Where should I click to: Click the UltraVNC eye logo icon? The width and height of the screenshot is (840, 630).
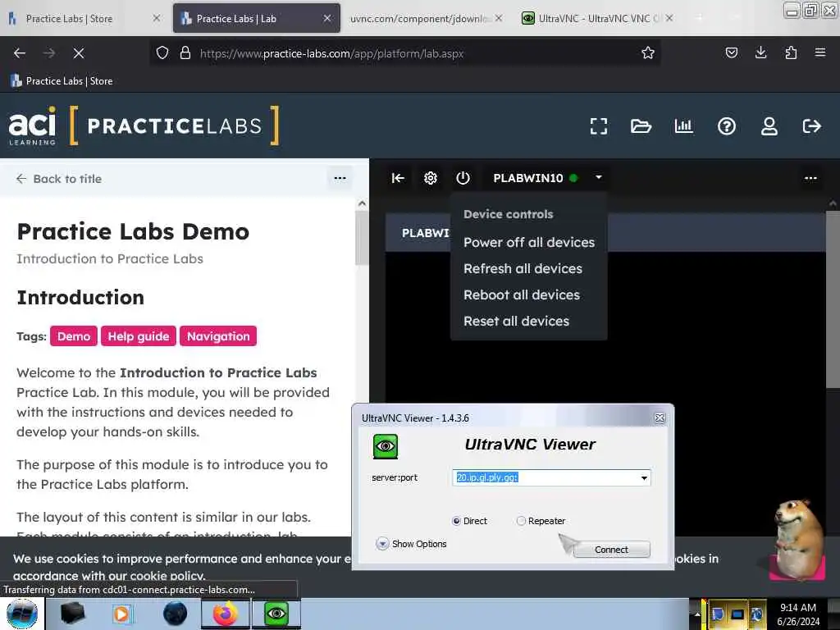point(386,446)
